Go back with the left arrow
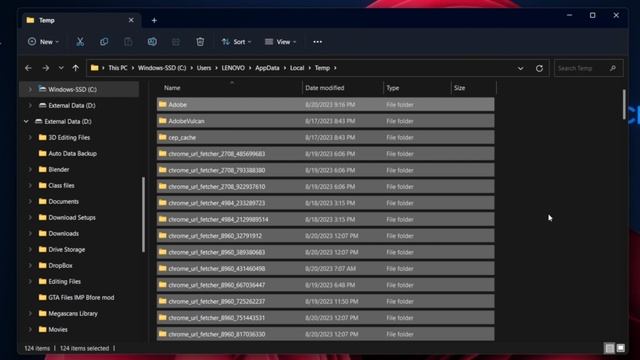The height and width of the screenshot is (360, 640). pyautogui.click(x=28, y=68)
